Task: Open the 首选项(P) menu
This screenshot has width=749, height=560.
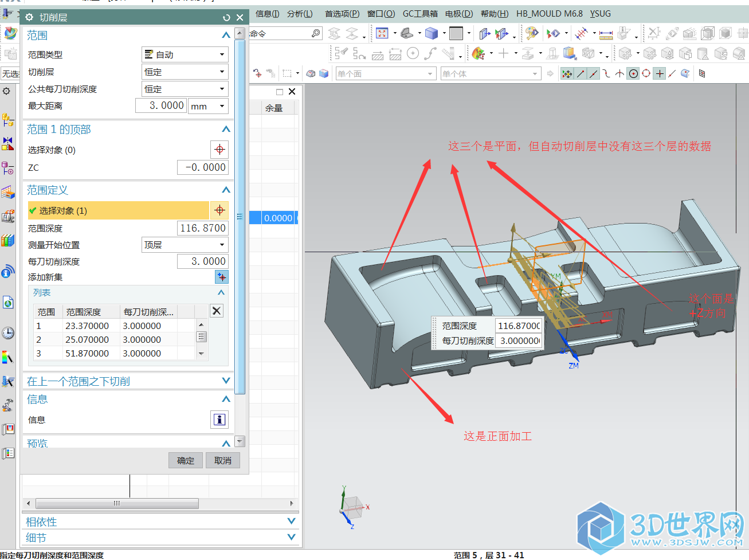Action: pos(342,14)
